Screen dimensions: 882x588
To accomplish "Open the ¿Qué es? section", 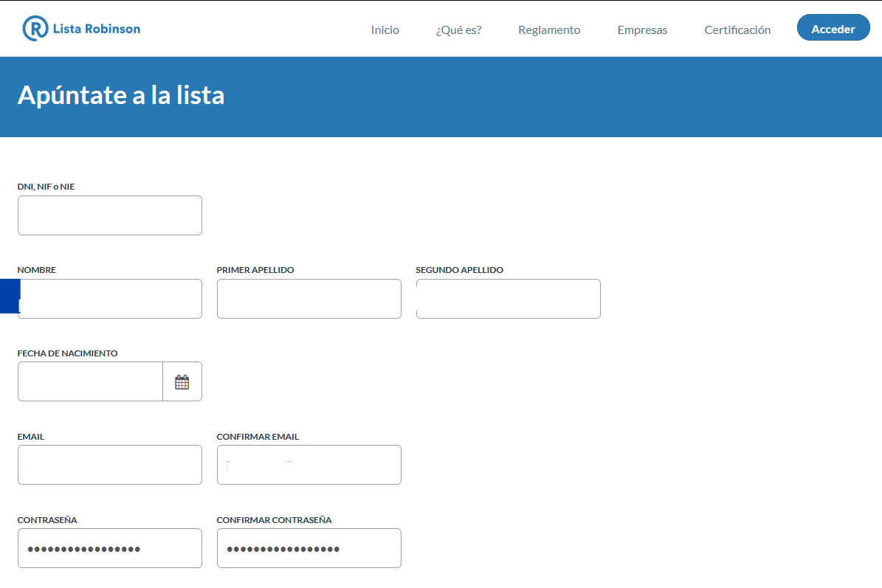I will (458, 30).
